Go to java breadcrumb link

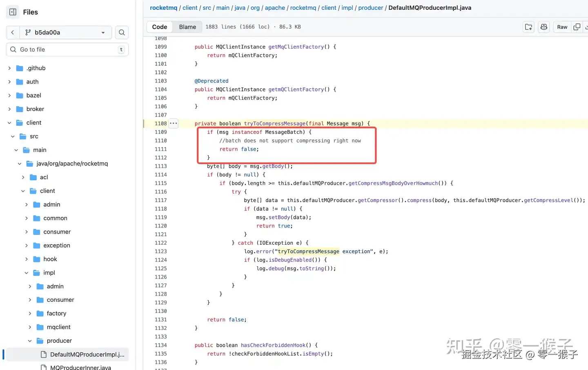(x=240, y=8)
